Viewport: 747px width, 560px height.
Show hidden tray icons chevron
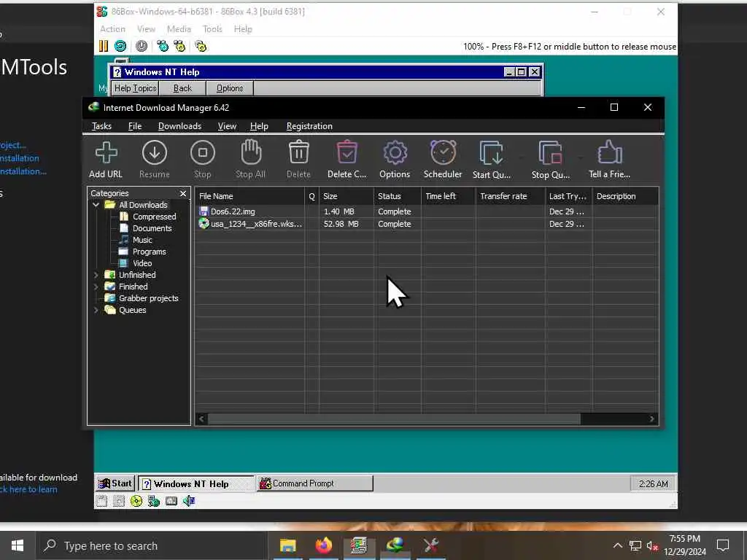pyautogui.click(x=617, y=545)
